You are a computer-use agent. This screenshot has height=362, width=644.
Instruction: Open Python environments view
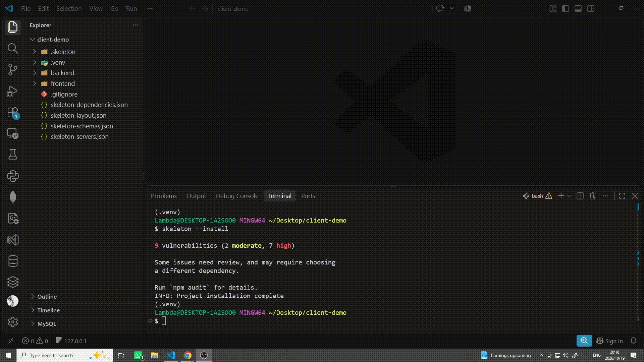(13, 176)
